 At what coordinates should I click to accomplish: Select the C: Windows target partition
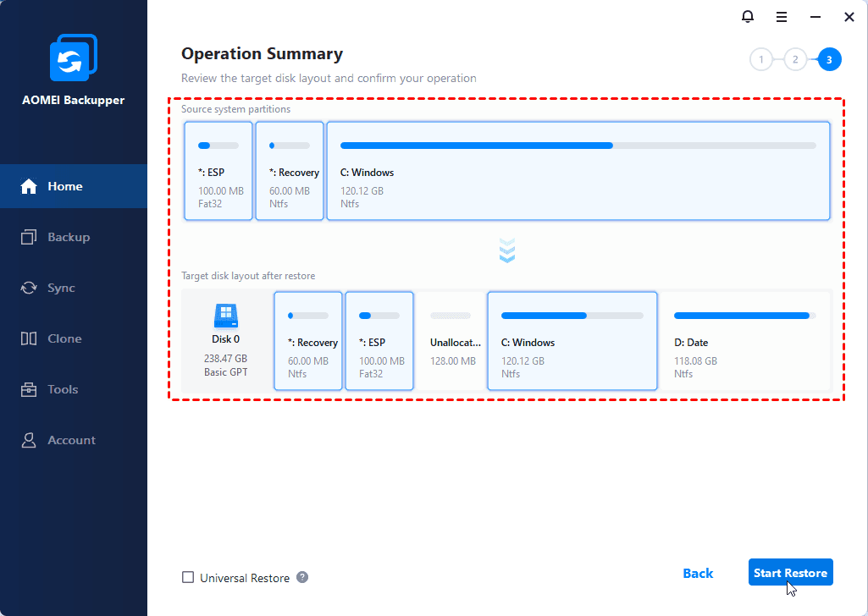(572, 341)
